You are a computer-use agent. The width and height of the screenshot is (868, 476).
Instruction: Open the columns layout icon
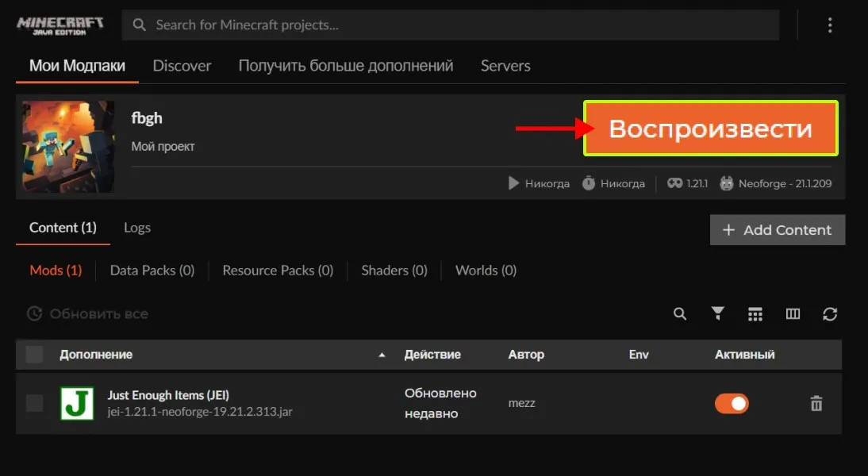click(x=793, y=314)
